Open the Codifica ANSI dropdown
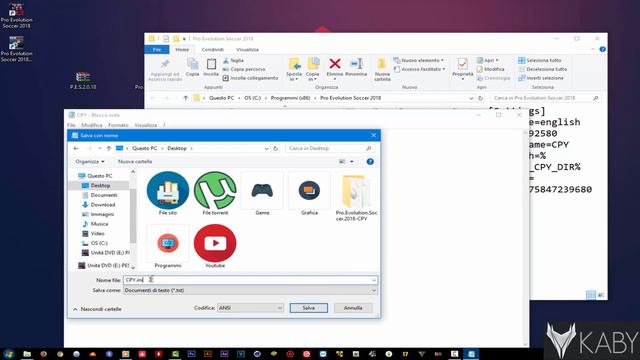 coord(250,308)
